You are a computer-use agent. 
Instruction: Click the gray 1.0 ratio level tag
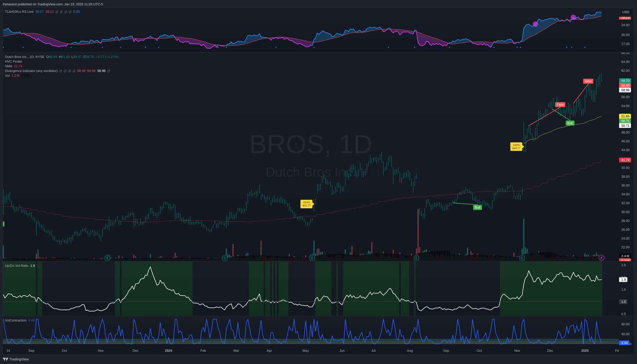tap(623, 302)
